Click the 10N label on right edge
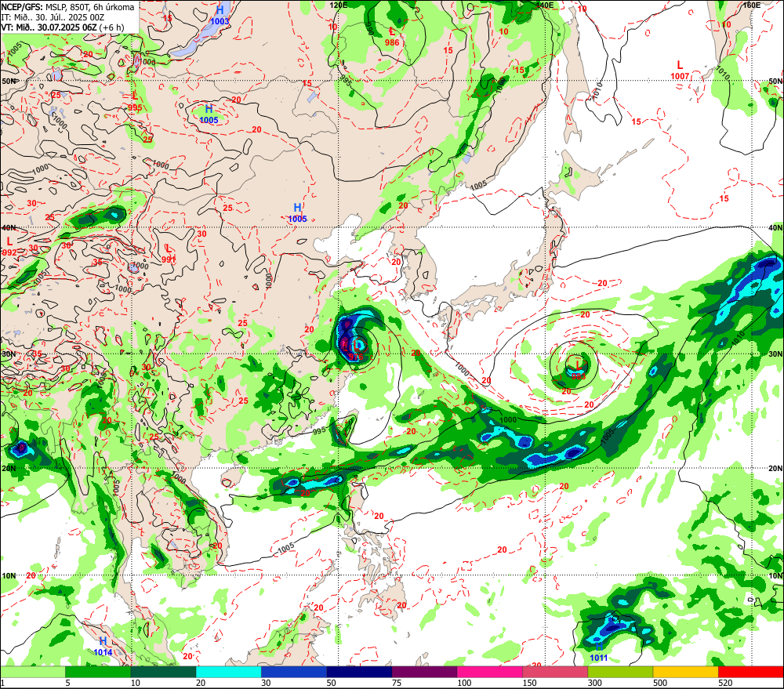 pyautogui.click(x=775, y=576)
